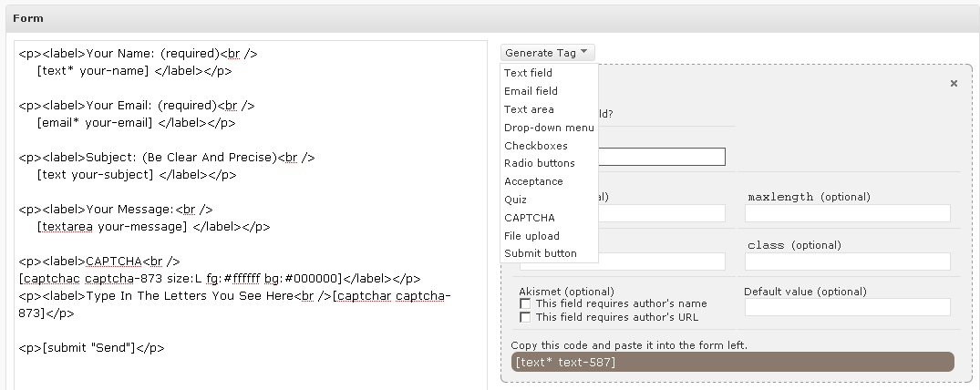980x390 pixels.
Task: Choose Checkboxes from the tag menu
Action: pyautogui.click(x=535, y=146)
